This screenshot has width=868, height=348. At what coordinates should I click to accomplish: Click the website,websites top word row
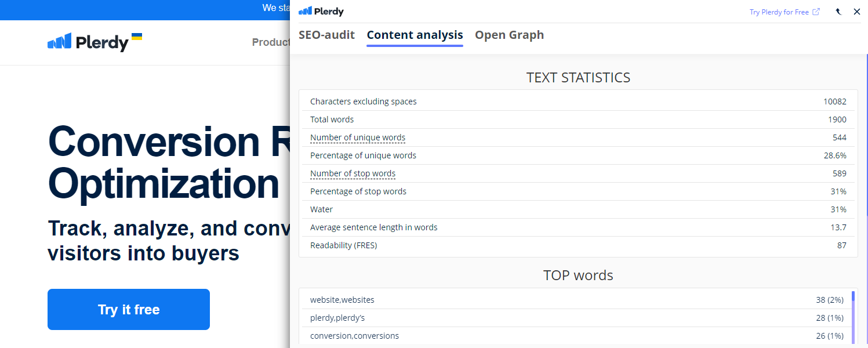(x=576, y=300)
